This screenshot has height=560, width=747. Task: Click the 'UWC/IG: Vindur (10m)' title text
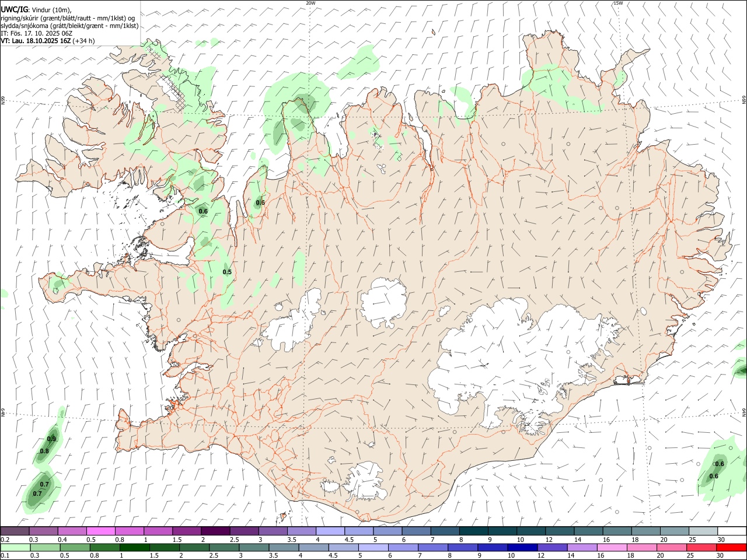click(36, 9)
